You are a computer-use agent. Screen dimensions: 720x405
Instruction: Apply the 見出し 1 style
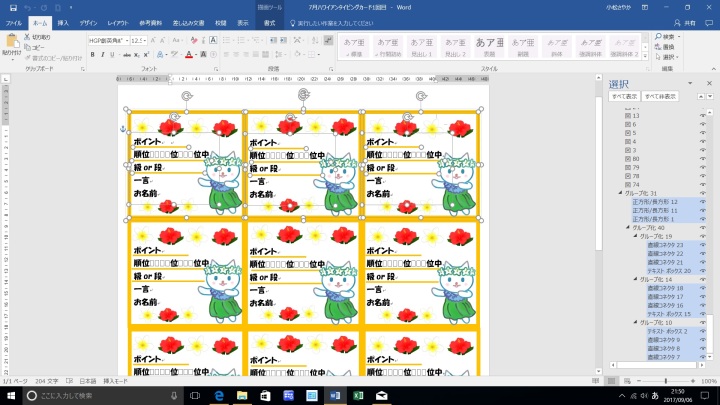(x=422, y=46)
